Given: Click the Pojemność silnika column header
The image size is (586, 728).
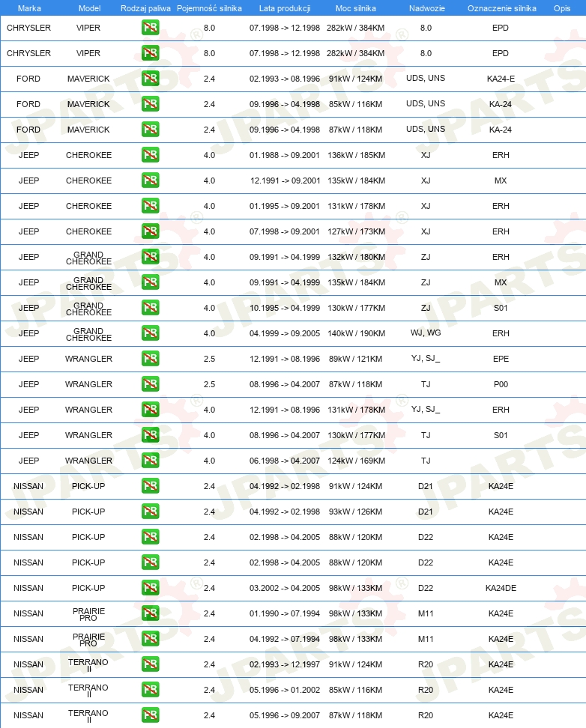Looking at the screenshot, I should pyautogui.click(x=209, y=8).
